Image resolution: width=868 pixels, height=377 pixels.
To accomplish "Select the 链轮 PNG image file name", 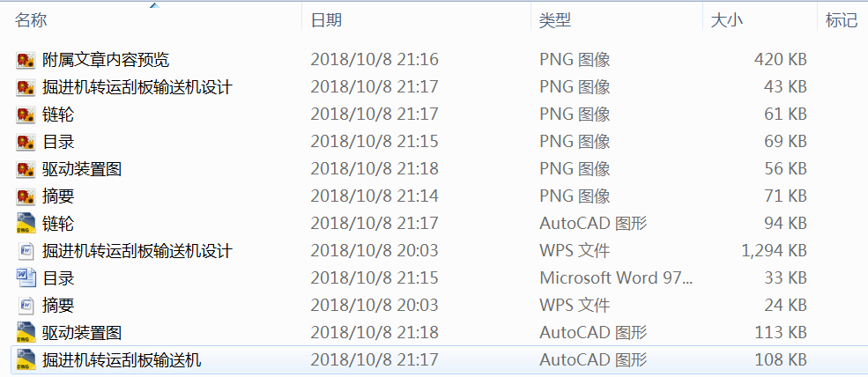I will [x=58, y=115].
